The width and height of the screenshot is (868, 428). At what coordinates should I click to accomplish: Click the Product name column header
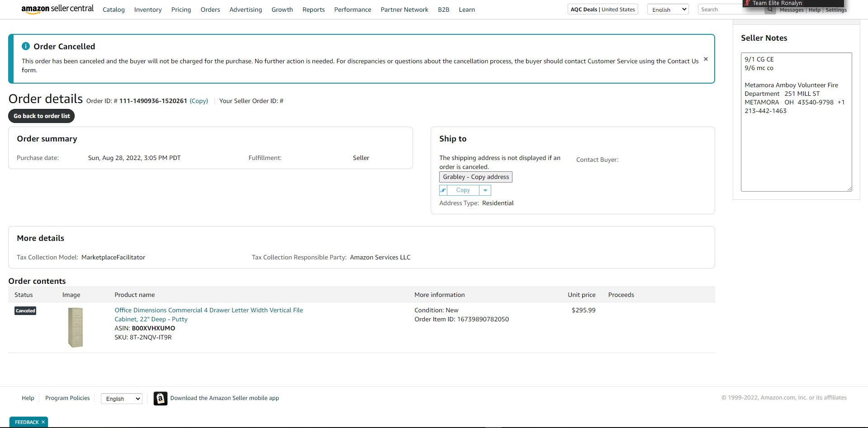(135, 295)
